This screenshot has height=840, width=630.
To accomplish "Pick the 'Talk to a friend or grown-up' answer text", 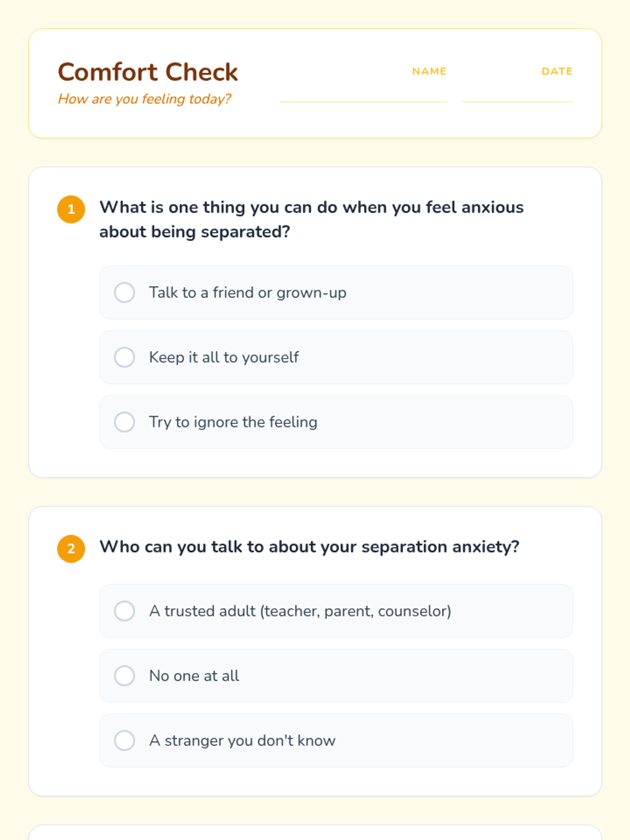I will (x=248, y=292).
